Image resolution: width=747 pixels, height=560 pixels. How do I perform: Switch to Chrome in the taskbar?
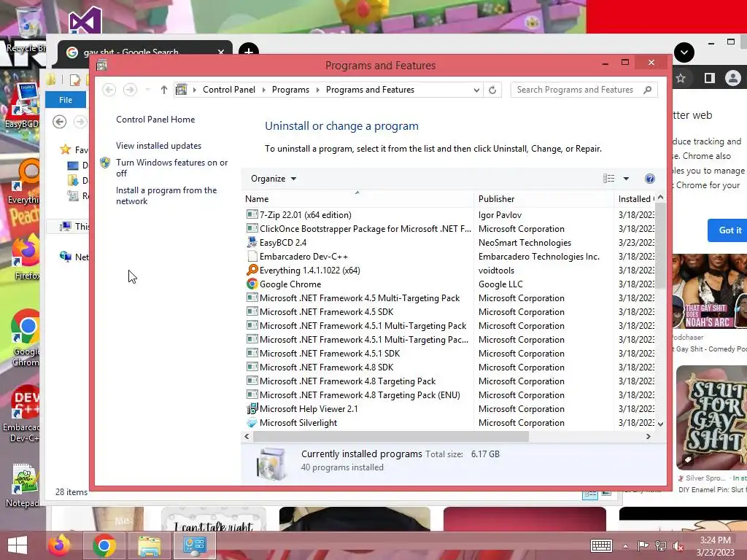(104, 545)
